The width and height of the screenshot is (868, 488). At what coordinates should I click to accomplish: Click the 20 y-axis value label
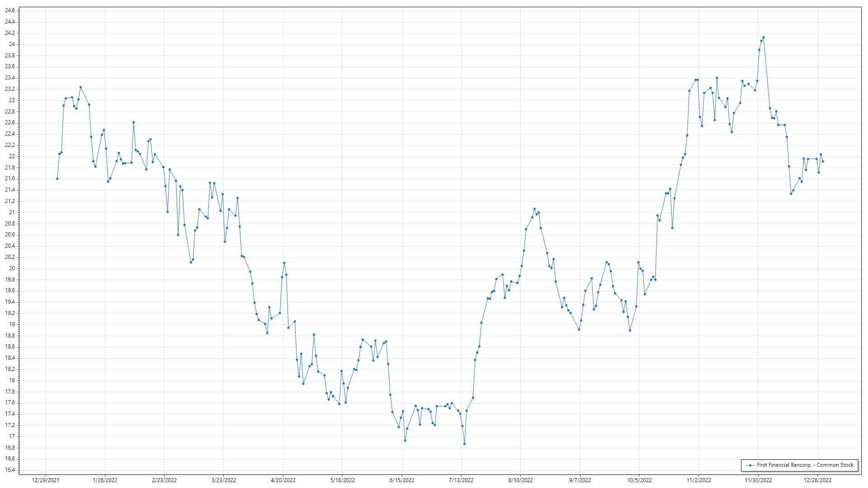[x=12, y=268]
